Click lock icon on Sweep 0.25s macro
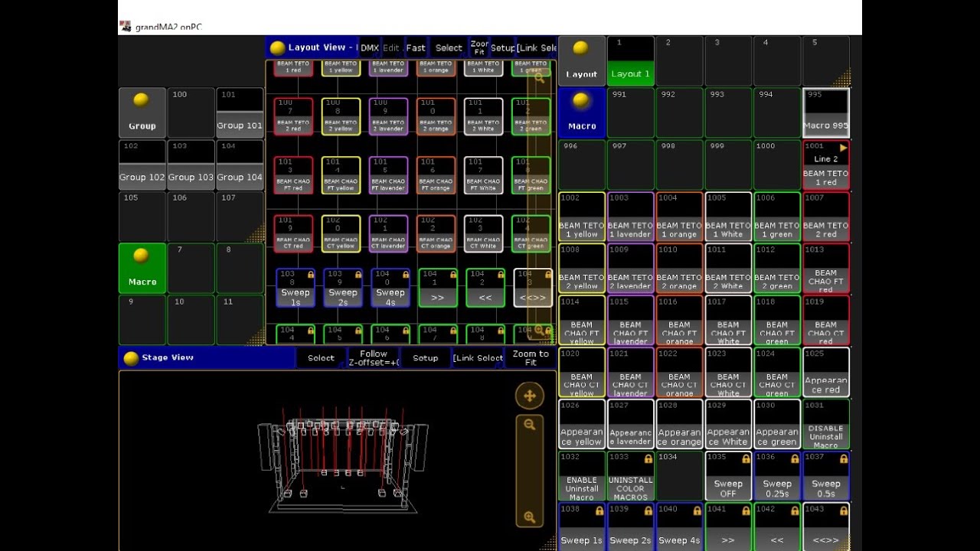This screenshot has width=980, height=551. 795,459
